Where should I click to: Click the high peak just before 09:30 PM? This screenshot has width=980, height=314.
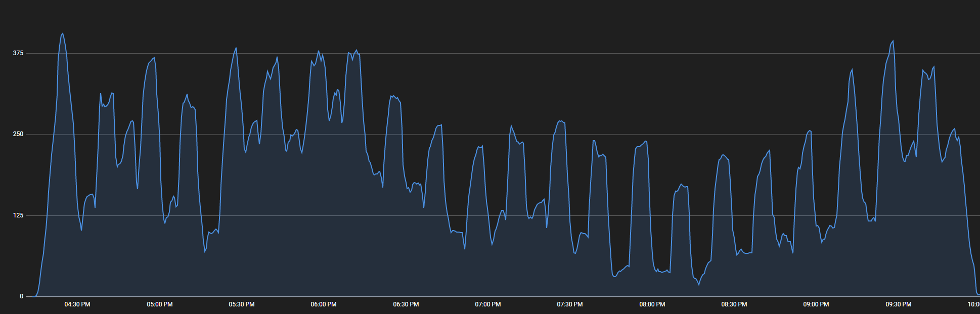pyautogui.click(x=893, y=41)
